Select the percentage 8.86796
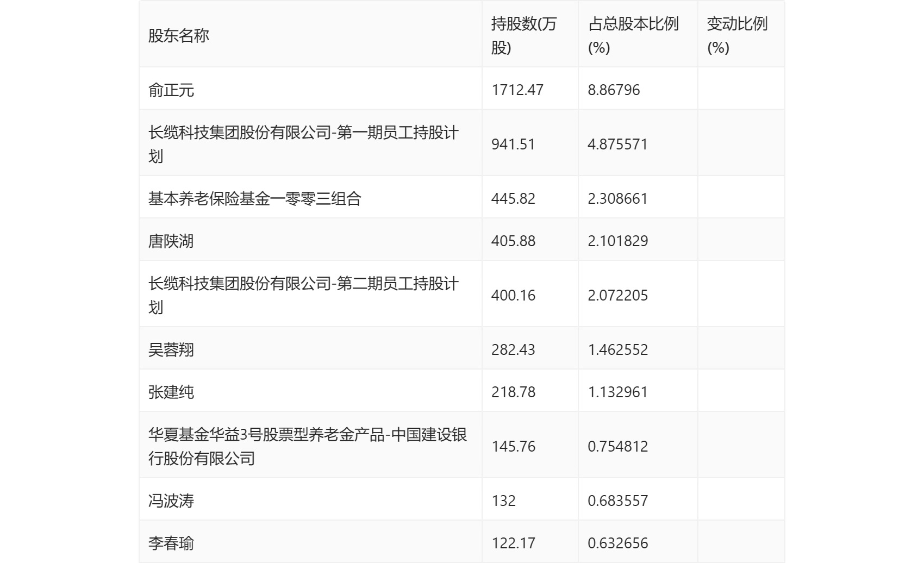This screenshot has height=563, width=924. point(614,90)
